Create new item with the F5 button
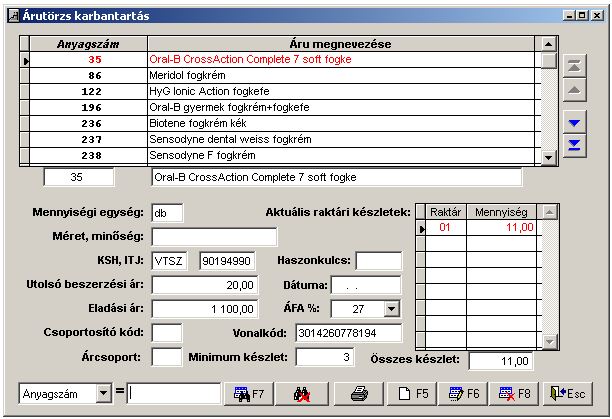This screenshot has width=612, height=419. (413, 394)
